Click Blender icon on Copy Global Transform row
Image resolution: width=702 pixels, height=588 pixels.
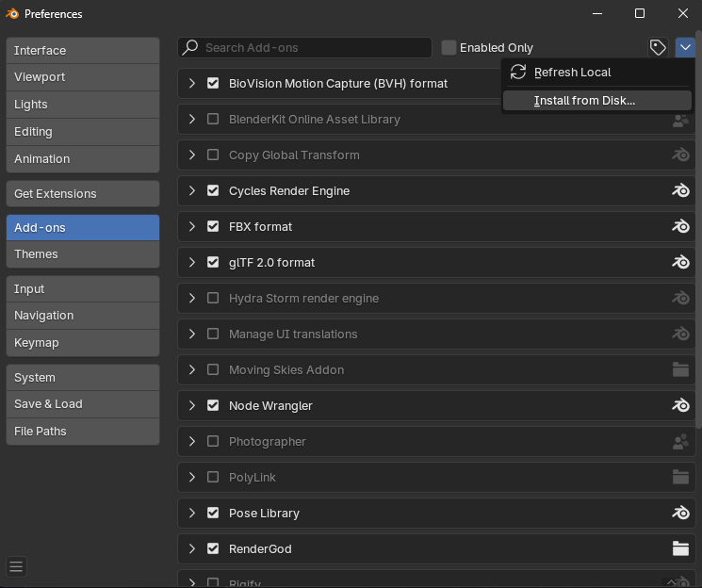click(680, 155)
